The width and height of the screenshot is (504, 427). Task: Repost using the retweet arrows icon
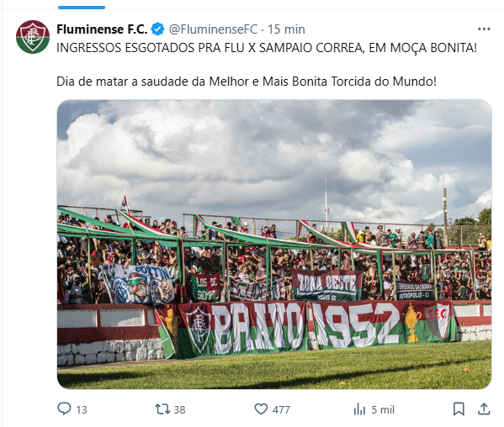[162, 409]
